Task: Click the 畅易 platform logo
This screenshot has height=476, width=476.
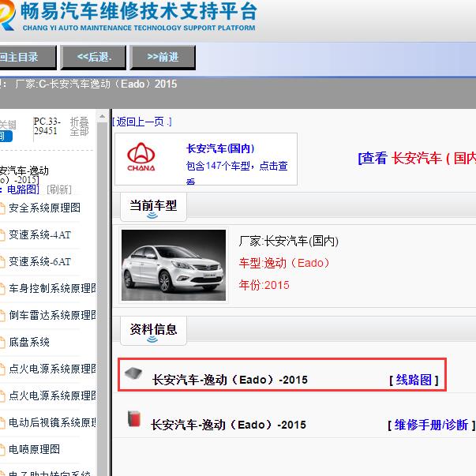Action: point(128,16)
